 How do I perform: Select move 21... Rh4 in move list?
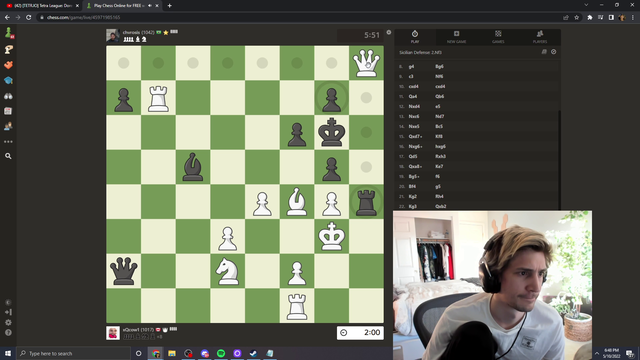point(439,196)
